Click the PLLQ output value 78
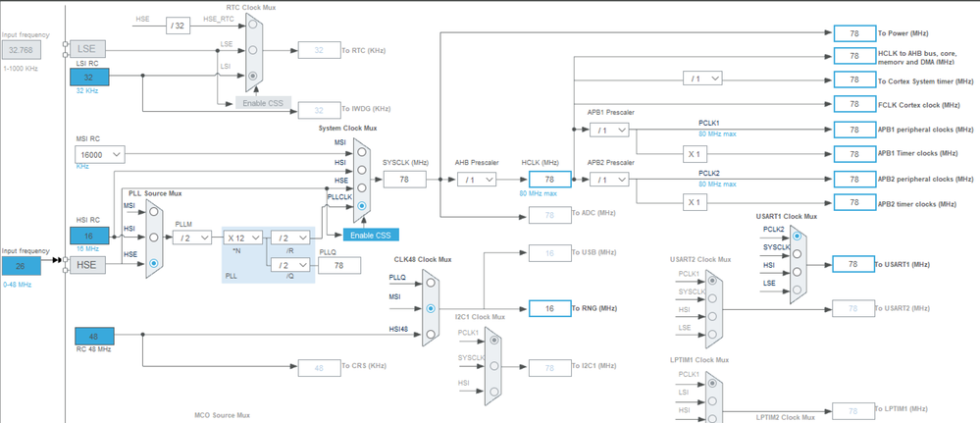Image resolution: width=980 pixels, height=423 pixels. tap(339, 265)
